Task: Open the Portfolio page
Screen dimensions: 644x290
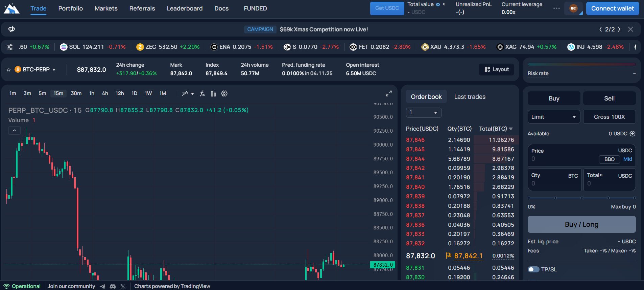Action: [70, 8]
